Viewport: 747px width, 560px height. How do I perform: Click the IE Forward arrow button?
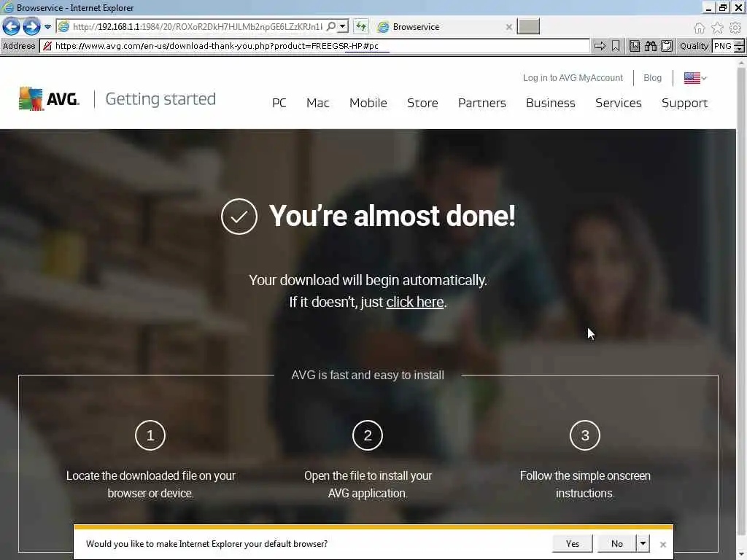(x=31, y=27)
